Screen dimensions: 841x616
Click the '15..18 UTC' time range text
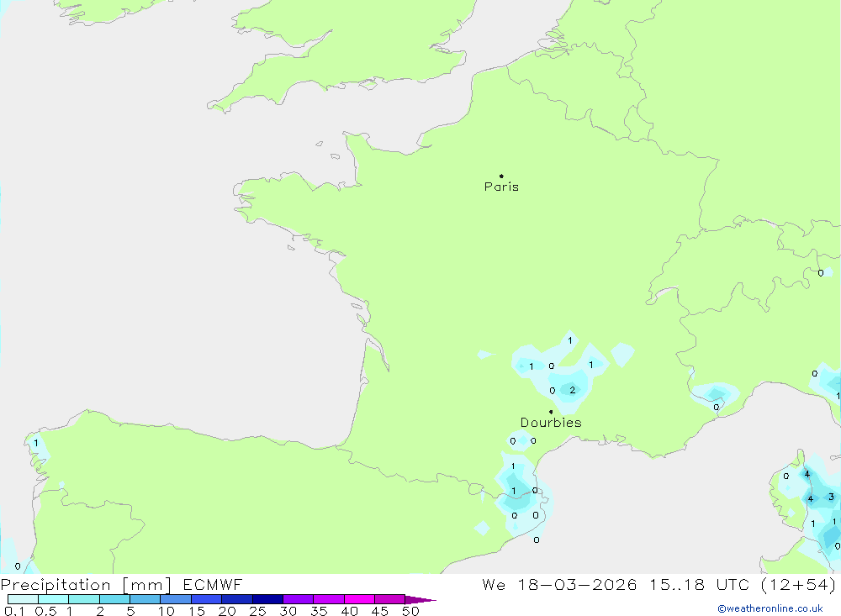[x=700, y=584]
